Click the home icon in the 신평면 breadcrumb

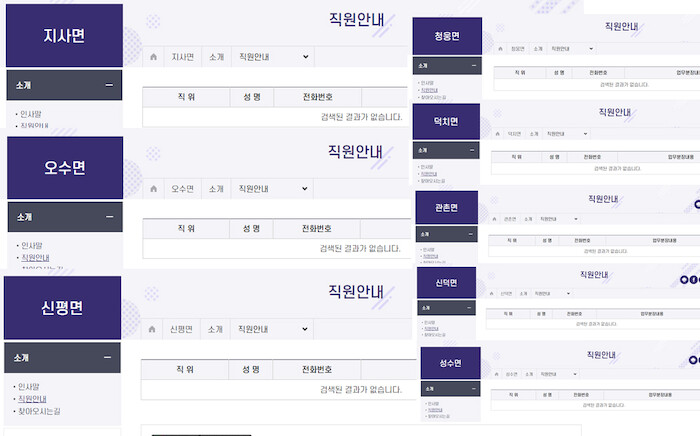[153, 328]
